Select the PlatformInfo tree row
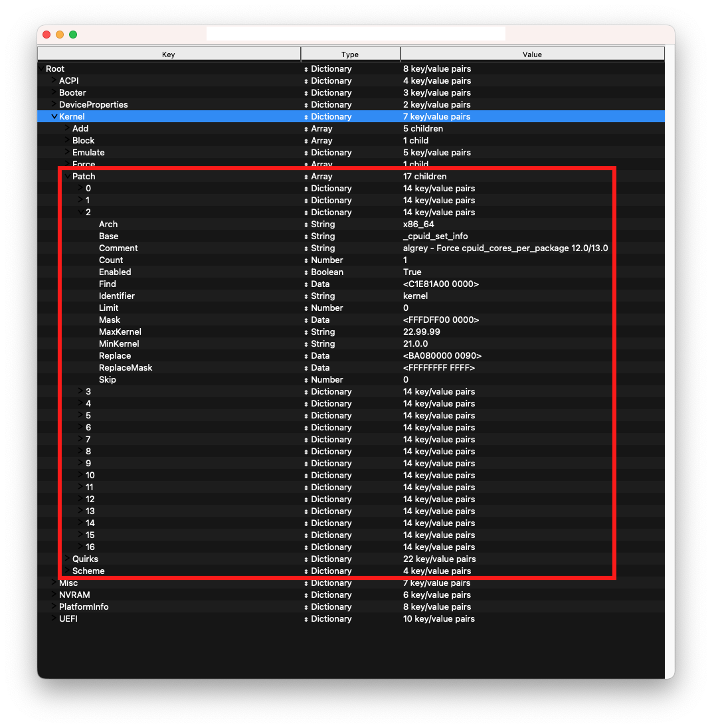This screenshot has height=728, width=712. tap(84, 606)
